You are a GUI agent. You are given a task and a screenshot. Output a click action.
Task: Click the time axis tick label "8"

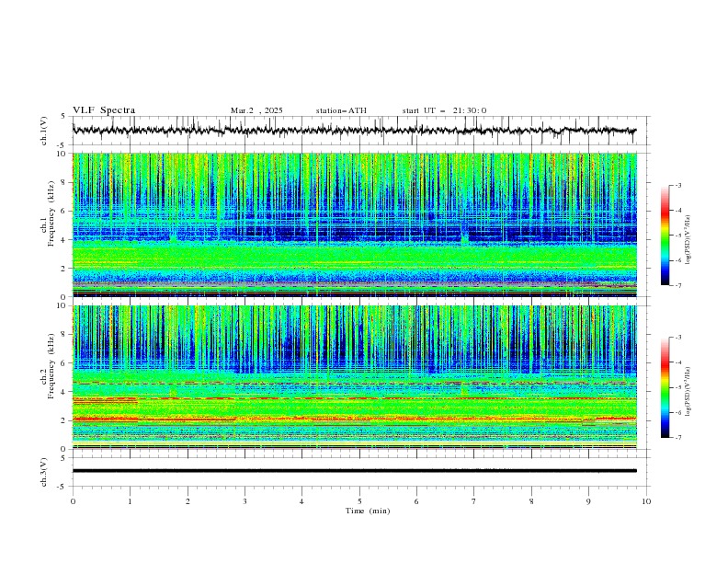pyautogui.click(x=531, y=501)
